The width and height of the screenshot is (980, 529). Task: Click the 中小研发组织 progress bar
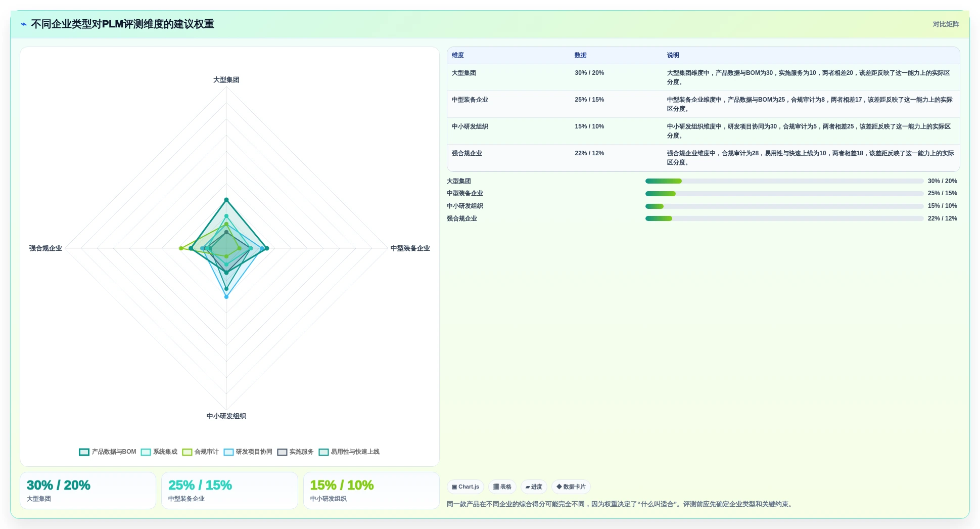784,206
